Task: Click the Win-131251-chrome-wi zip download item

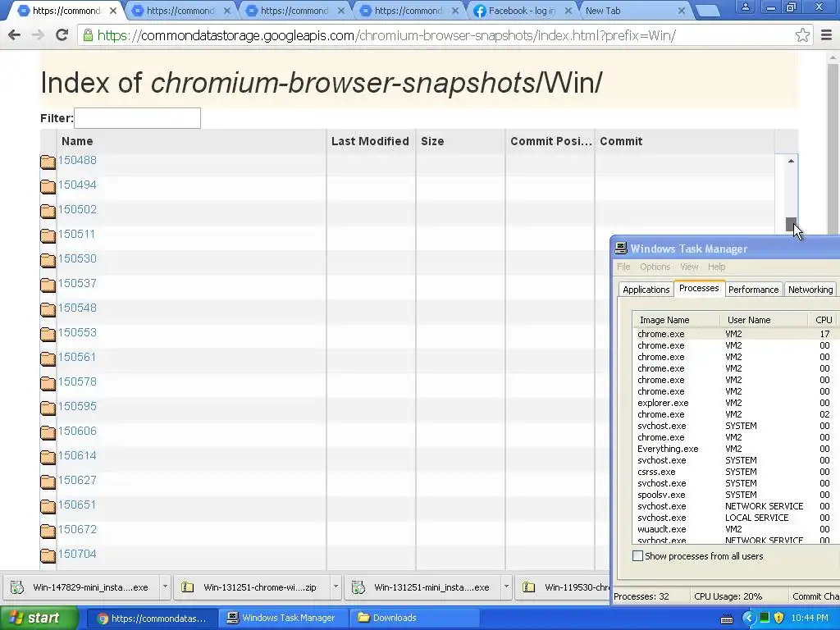Action: 252,587
